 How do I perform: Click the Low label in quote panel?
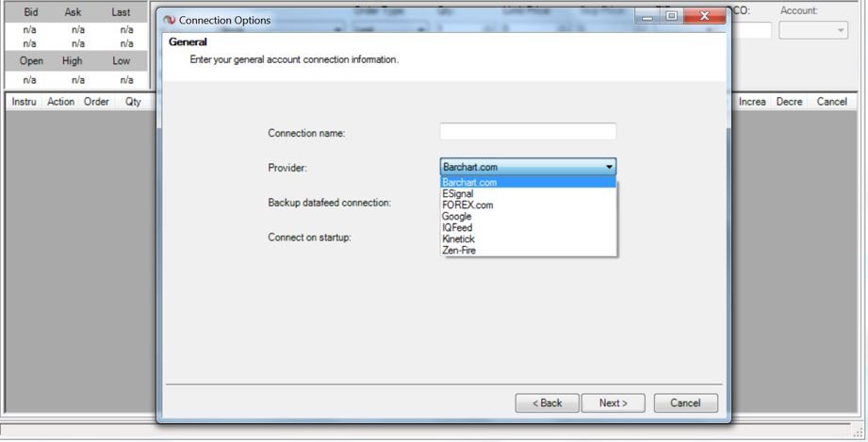pyautogui.click(x=122, y=61)
